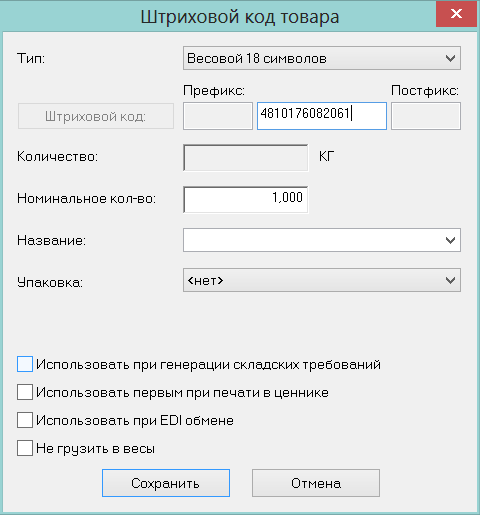Toggle Использовать при EDI обмене checkbox

coord(25,420)
